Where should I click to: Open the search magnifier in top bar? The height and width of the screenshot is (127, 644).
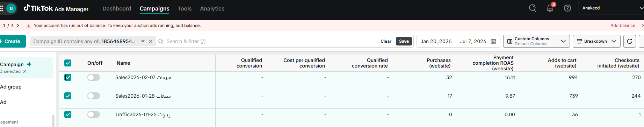[x=533, y=8]
